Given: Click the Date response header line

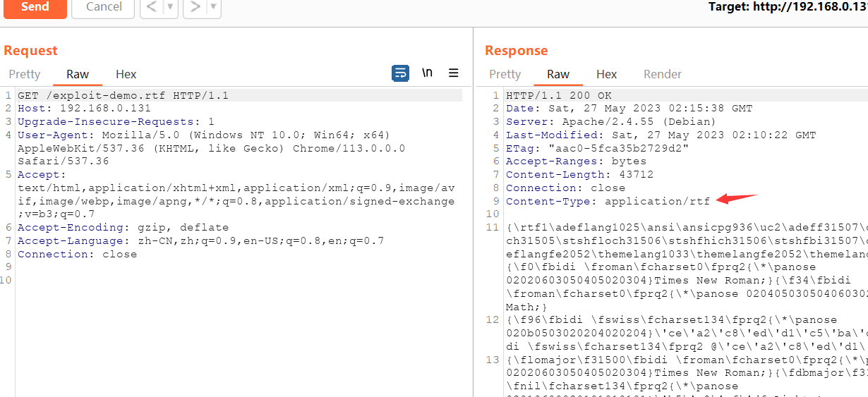Looking at the screenshot, I should 629,109.
